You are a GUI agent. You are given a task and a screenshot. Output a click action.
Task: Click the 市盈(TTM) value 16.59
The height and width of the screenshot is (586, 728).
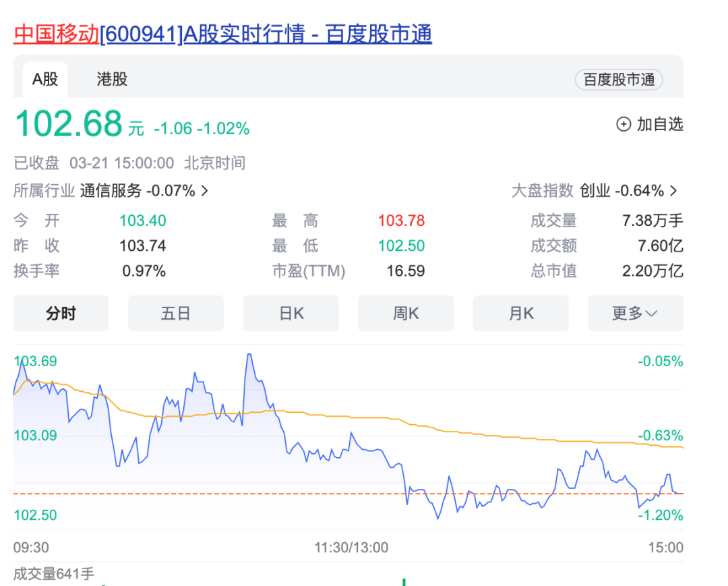coord(406,271)
